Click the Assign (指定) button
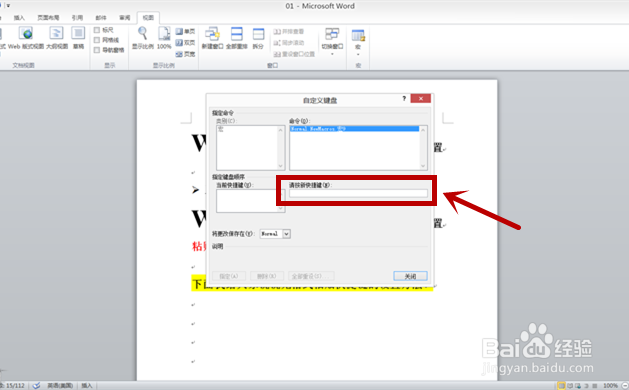This screenshot has height=390, width=629. pos(229,276)
